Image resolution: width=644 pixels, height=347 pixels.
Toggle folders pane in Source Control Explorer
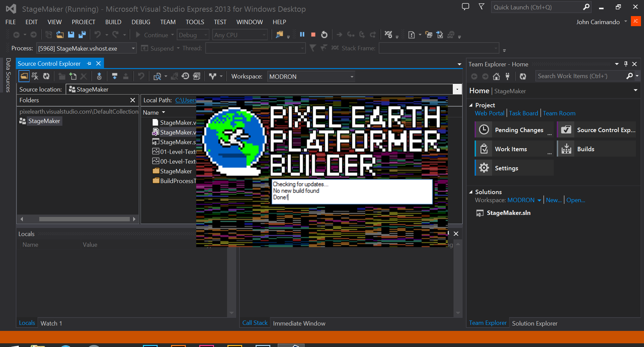24,76
